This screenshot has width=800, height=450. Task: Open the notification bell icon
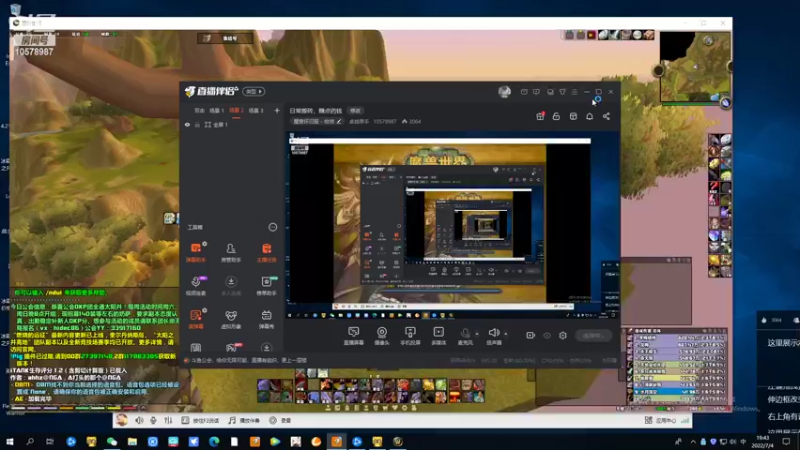(589, 116)
